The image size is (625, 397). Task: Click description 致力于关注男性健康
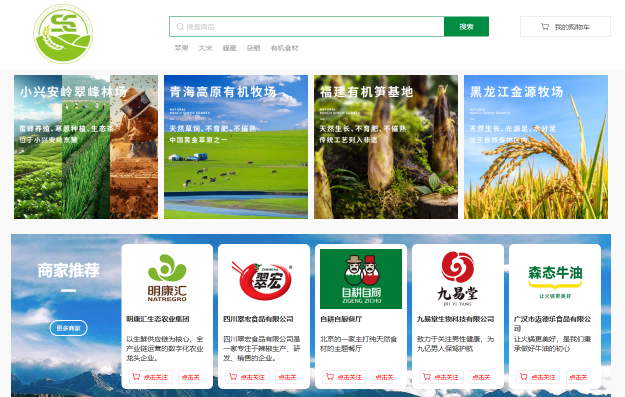click(x=456, y=344)
